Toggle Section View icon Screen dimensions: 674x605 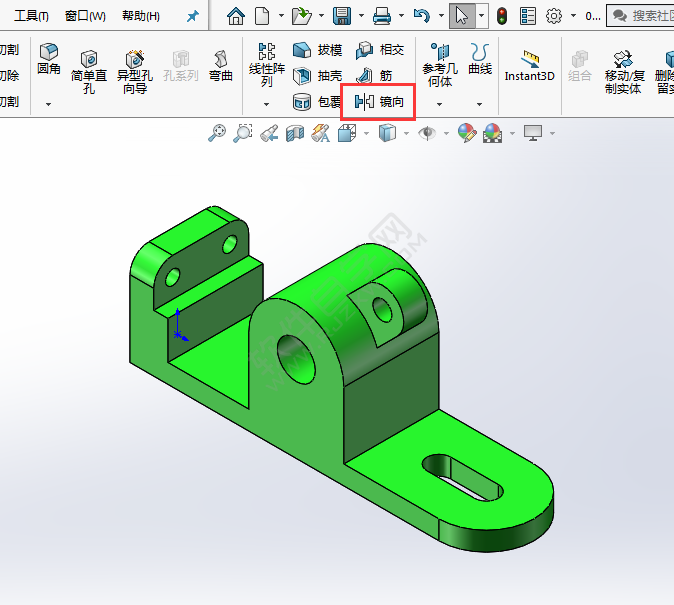[x=295, y=133]
